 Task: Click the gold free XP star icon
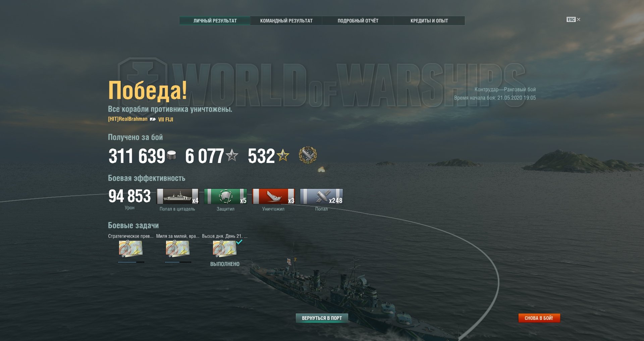[x=283, y=155]
